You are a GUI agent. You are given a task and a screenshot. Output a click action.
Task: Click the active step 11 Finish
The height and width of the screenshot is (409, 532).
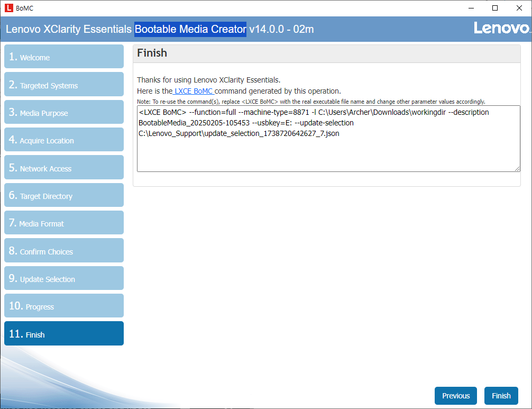coord(64,333)
